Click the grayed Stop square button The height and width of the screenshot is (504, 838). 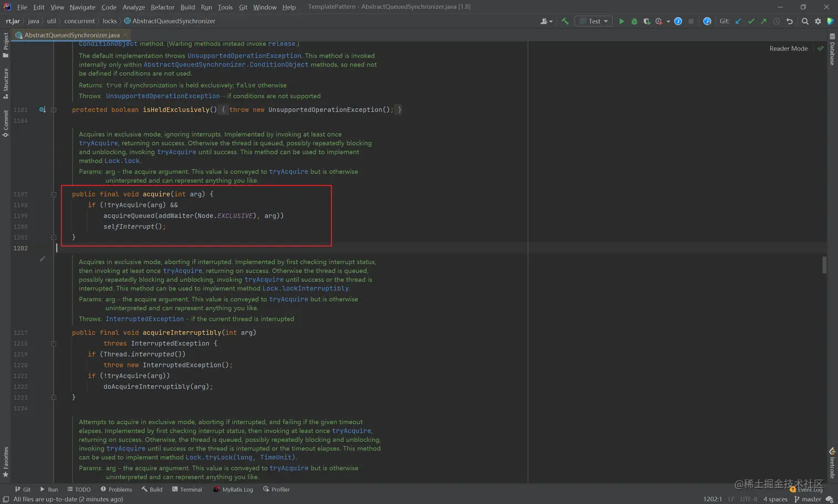691,21
